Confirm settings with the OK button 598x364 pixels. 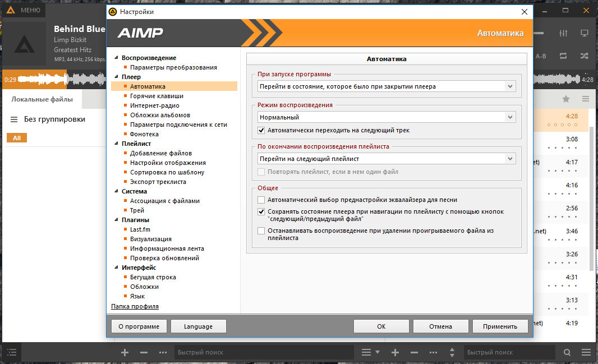click(x=381, y=326)
